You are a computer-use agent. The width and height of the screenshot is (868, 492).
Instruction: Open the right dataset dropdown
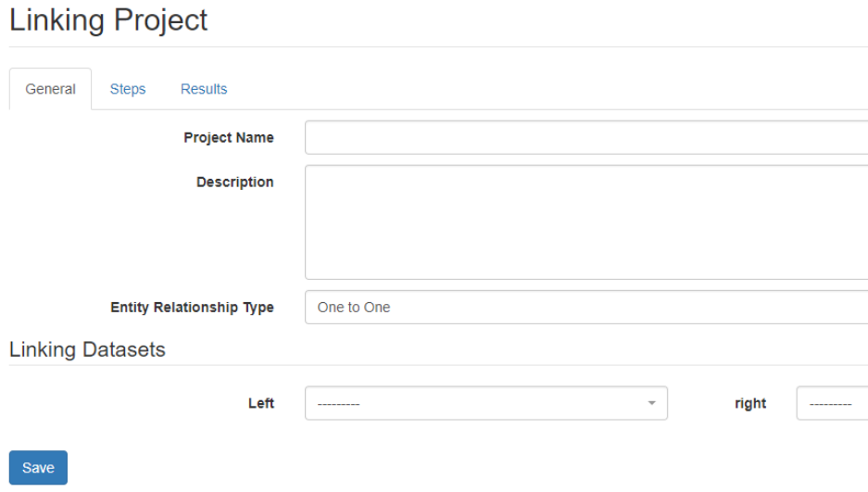click(831, 403)
